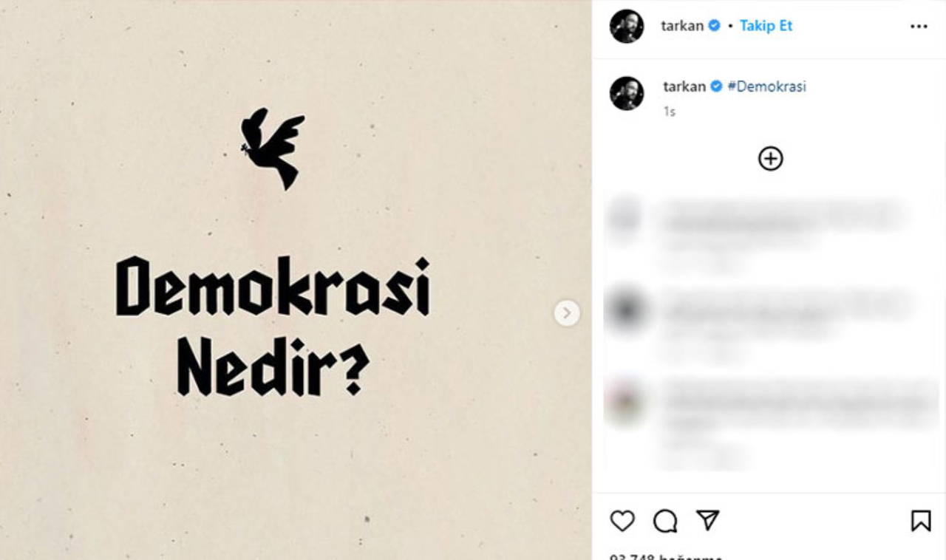This screenshot has width=946, height=560.
Task: Click tarkan username in caption
Action: point(684,86)
